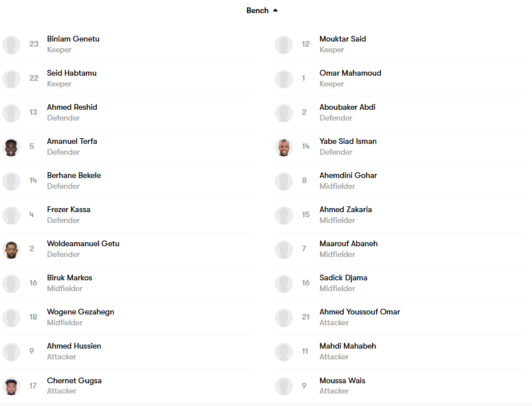Click Biniam Genetu's placeholder avatar
The height and width of the screenshot is (406, 532).
pyautogui.click(x=11, y=45)
